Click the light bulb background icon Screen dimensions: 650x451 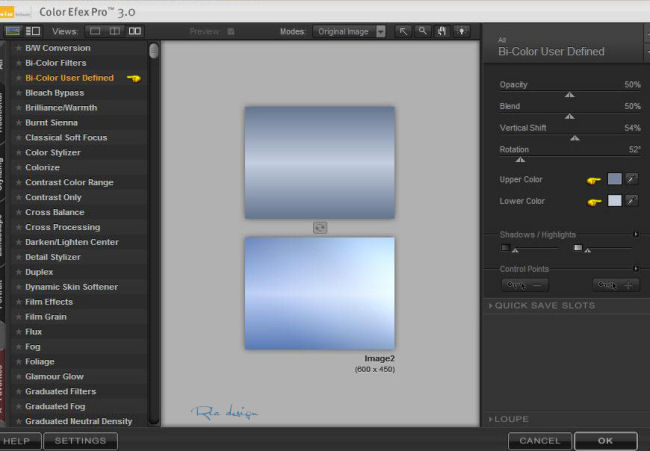pyautogui.click(x=461, y=31)
